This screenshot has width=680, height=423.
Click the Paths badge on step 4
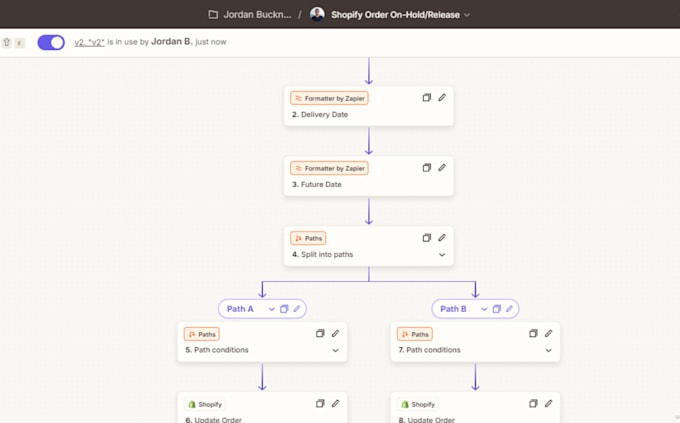click(308, 238)
